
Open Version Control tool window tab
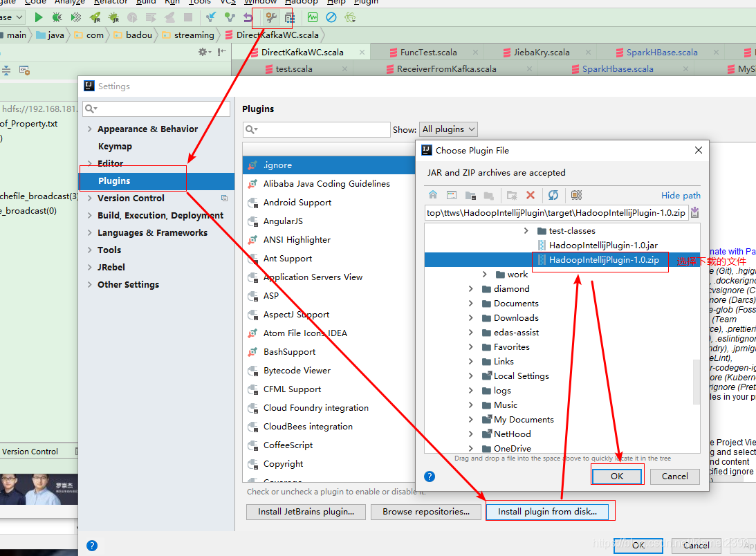30,452
